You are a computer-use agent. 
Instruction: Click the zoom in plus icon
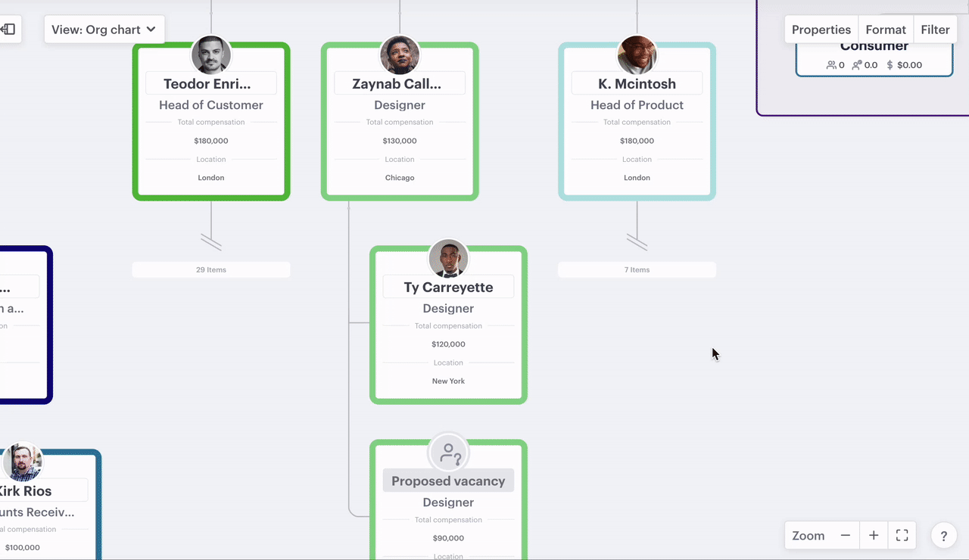874,536
